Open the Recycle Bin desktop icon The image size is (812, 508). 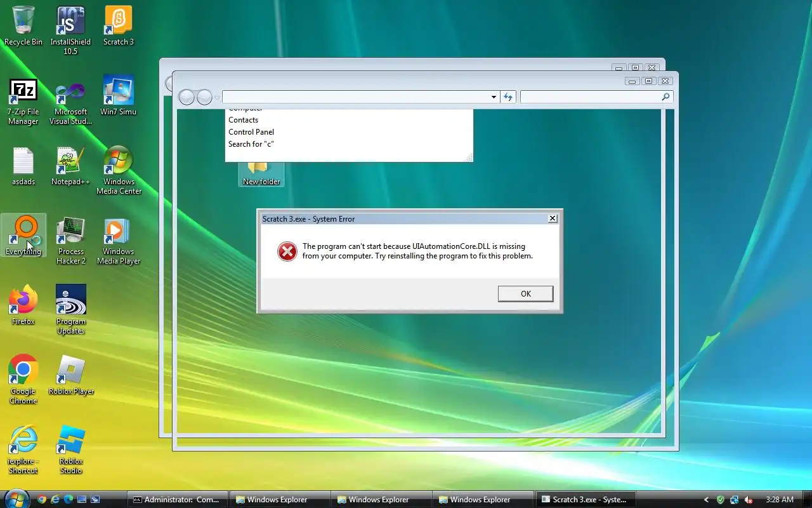[23, 26]
